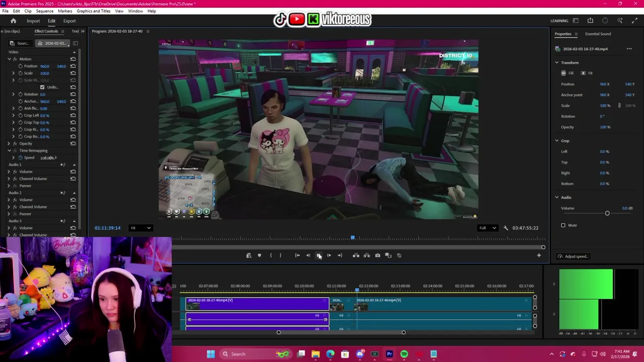Move the Volume slider in Properties

click(x=607, y=214)
